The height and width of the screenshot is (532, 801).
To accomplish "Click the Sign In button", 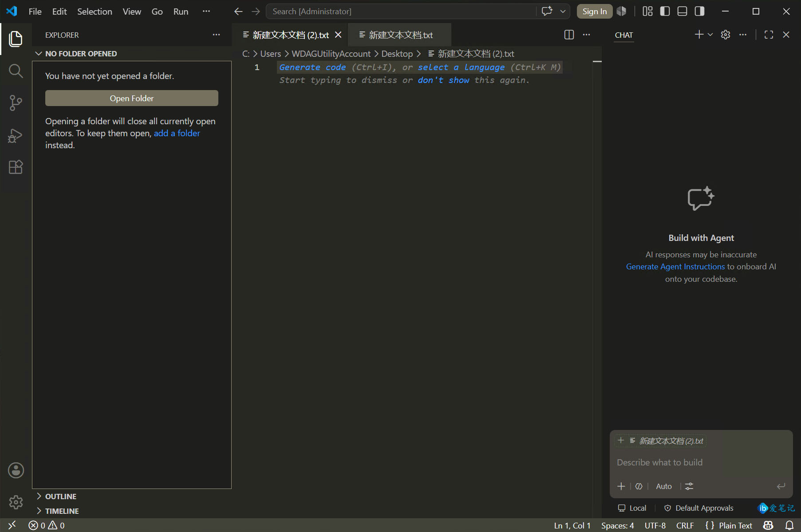I will point(594,12).
